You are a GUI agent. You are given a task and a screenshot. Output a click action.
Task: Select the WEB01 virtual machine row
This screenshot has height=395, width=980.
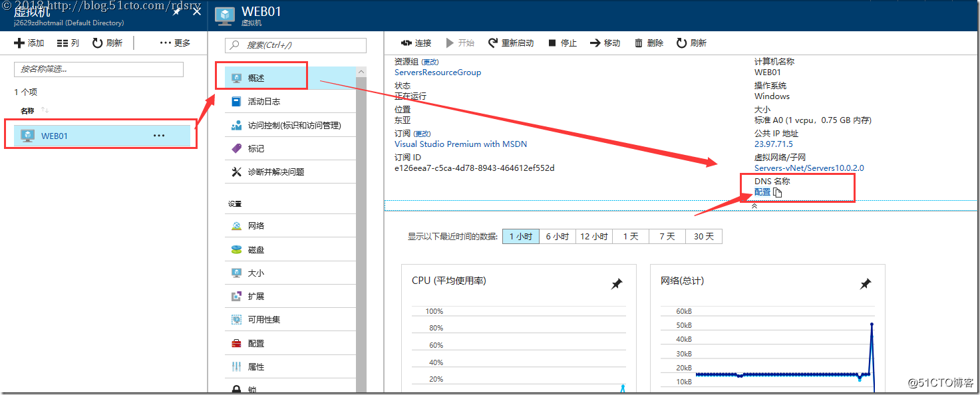pyautogui.click(x=102, y=136)
